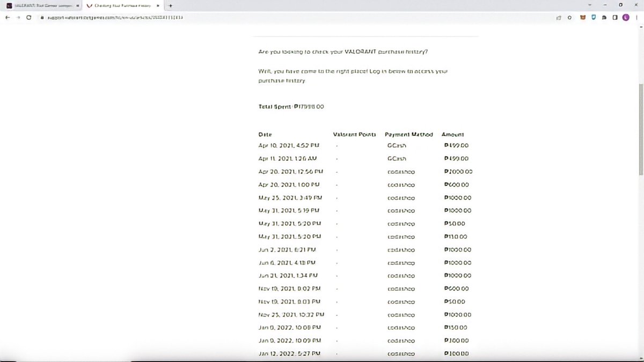Select the Apr 10, 2021 date cell

[289, 145]
